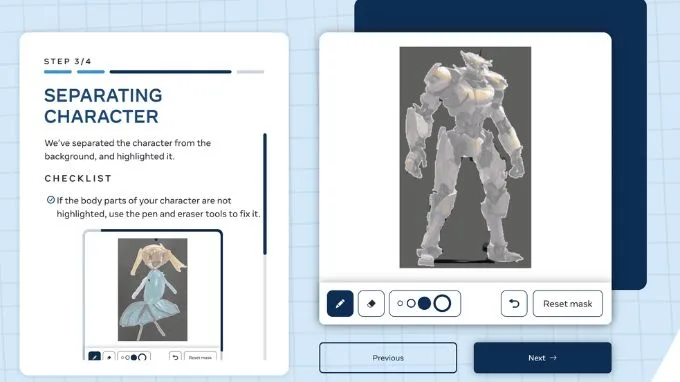Choose the smallest brush size circle
This screenshot has width=680, height=382.
pos(400,304)
